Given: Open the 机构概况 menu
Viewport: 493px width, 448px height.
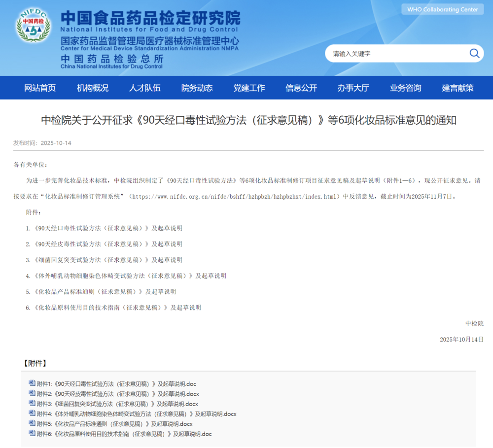Looking at the screenshot, I should coord(93,88).
